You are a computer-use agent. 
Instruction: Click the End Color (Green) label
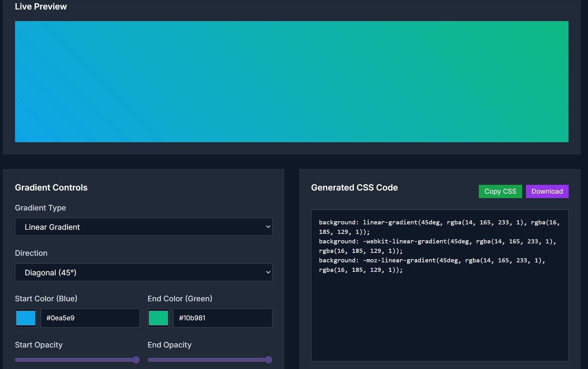pyautogui.click(x=180, y=299)
